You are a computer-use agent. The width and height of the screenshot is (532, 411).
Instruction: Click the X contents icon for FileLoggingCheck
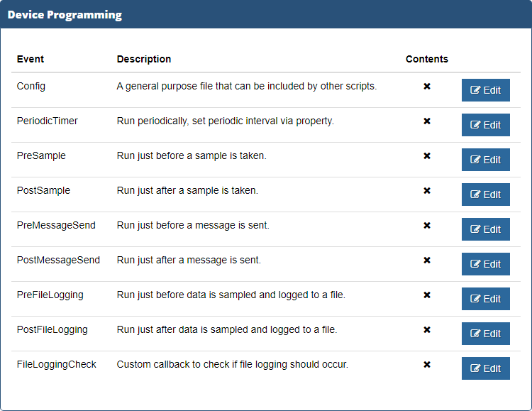[427, 364]
